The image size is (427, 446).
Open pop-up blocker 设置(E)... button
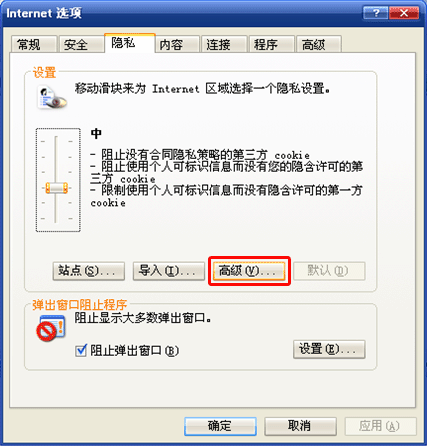(x=329, y=349)
